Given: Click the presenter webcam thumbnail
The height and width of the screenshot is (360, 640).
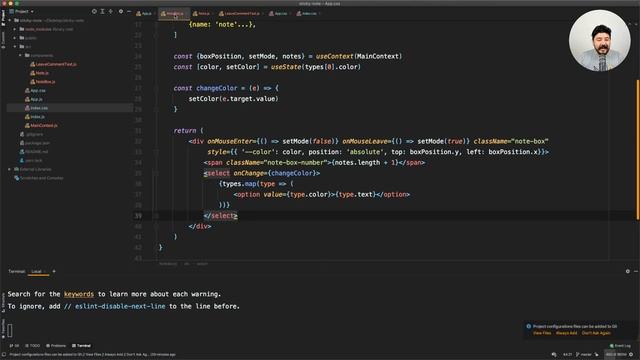Looking at the screenshot, I should [x=600, y=40].
